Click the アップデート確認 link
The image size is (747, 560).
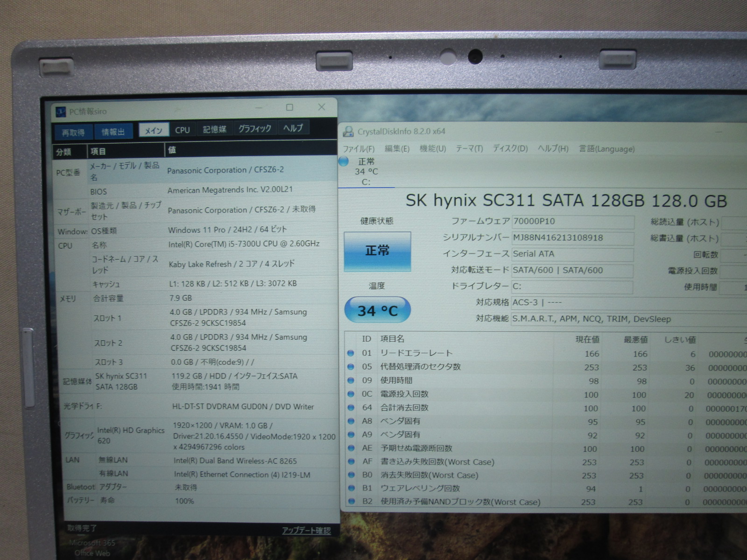(x=306, y=531)
